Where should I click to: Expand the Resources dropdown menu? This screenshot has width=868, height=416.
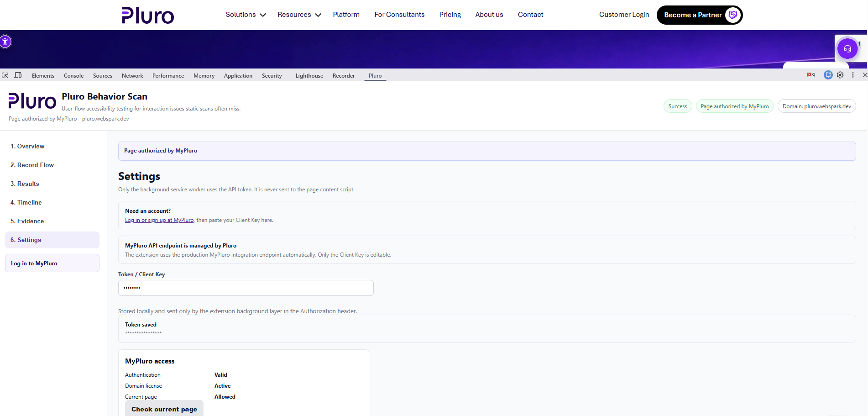coord(299,15)
